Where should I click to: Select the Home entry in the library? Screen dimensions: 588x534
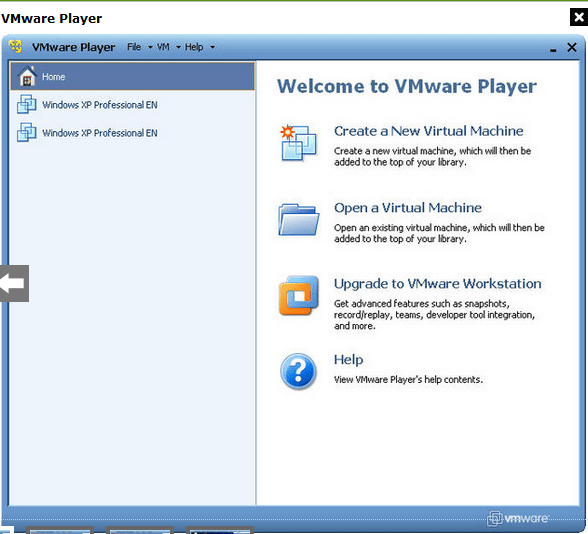(x=132, y=76)
